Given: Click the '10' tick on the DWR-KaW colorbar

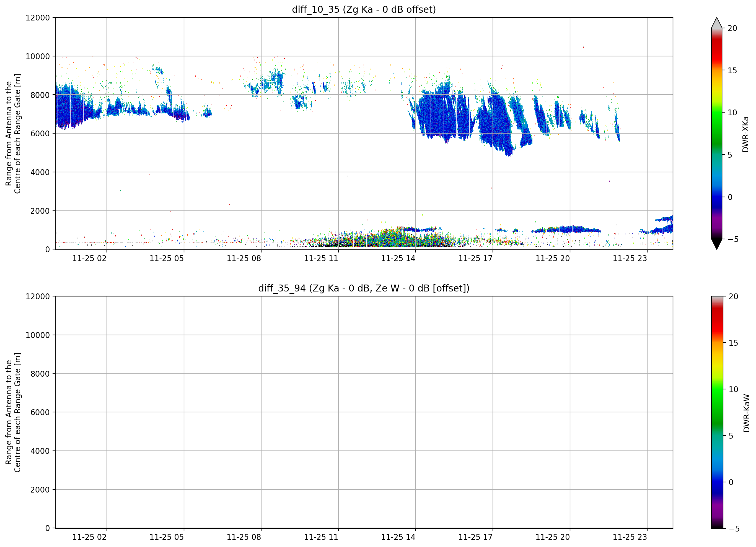Looking at the screenshot, I should (x=733, y=389).
